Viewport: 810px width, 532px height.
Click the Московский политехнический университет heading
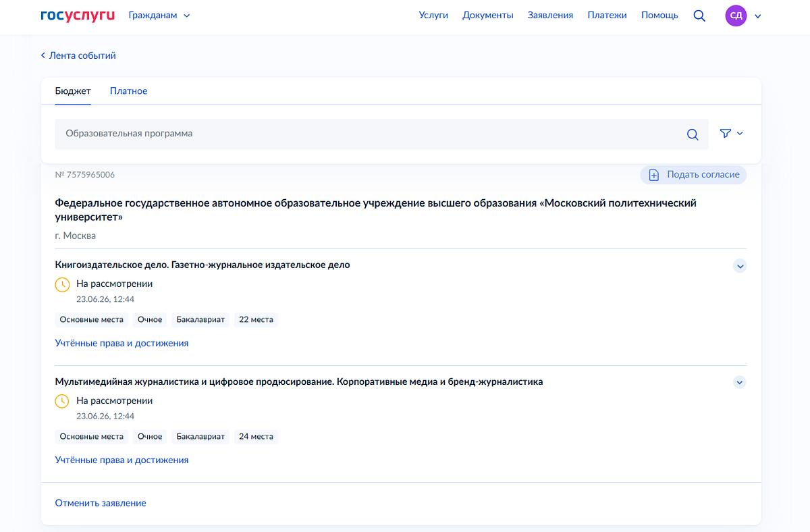pos(375,210)
